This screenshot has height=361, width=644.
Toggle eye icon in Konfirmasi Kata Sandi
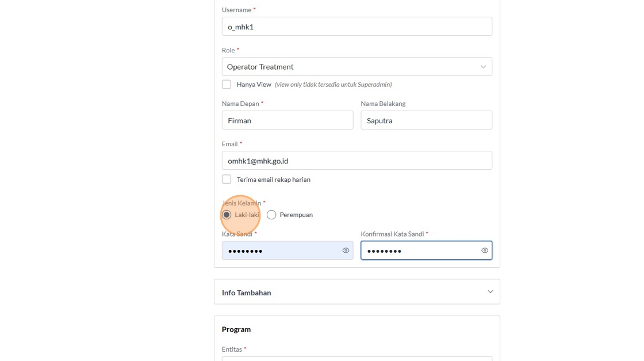coord(485,250)
